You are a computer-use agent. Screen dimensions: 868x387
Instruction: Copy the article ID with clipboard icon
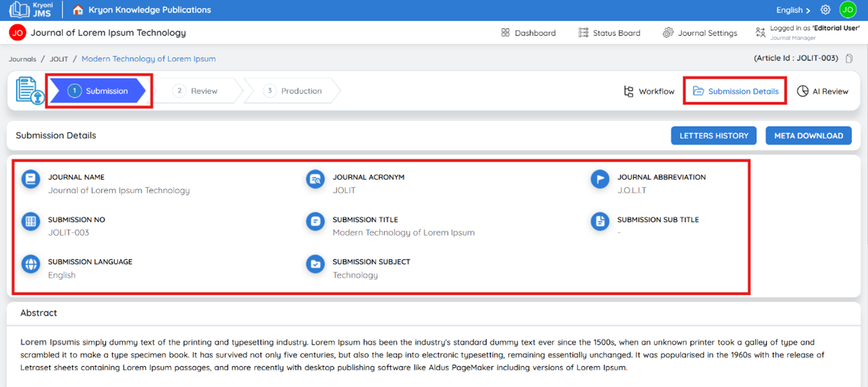[x=850, y=59]
